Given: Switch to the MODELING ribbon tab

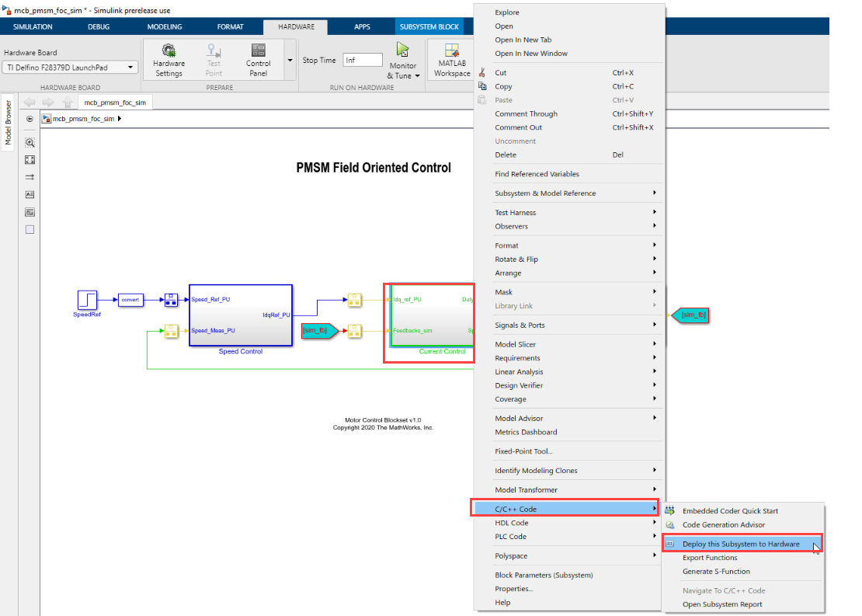Looking at the screenshot, I should coord(165,27).
